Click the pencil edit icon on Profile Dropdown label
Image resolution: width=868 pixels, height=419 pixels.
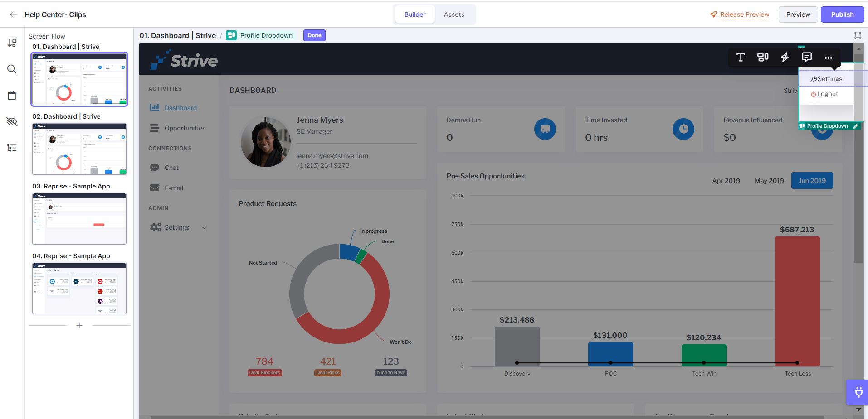(855, 126)
